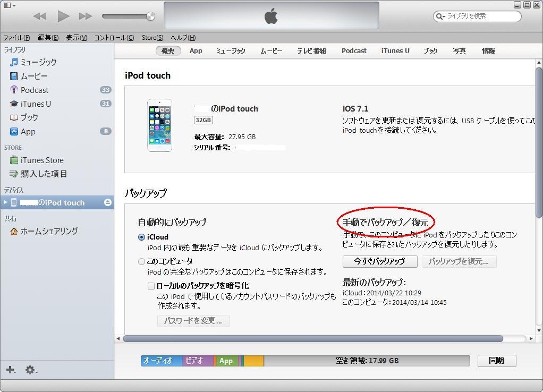Click the バックアップを復元... button
The width and height of the screenshot is (543, 392).
[x=459, y=261]
